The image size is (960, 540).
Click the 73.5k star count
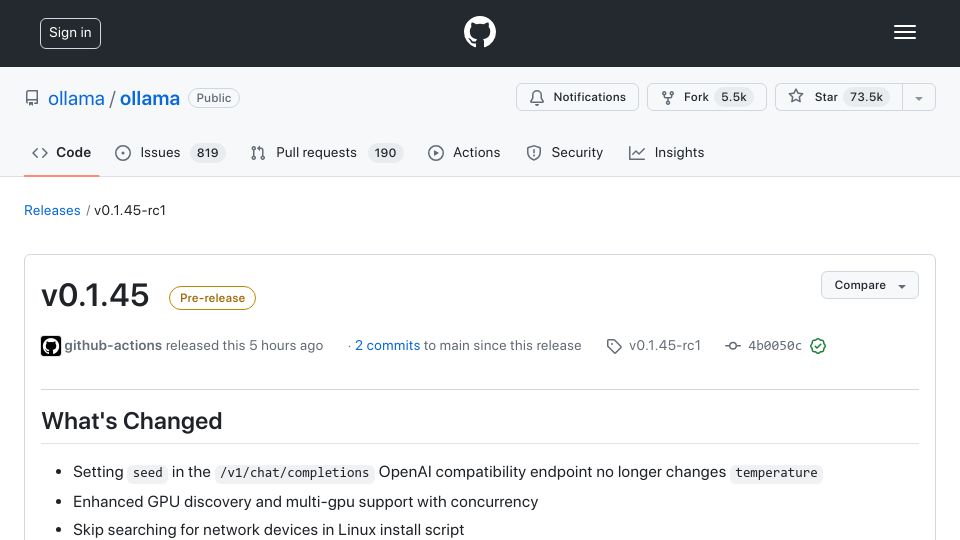[x=866, y=97]
